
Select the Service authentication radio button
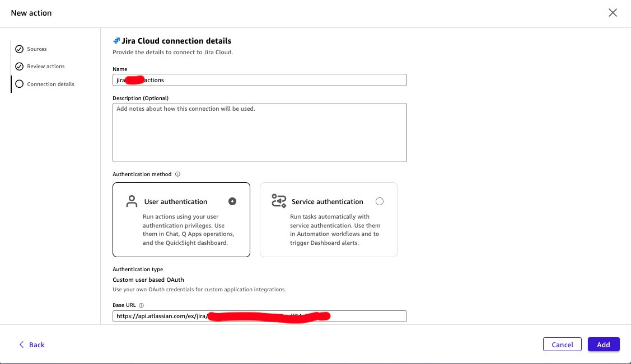click(x=380, y=201)
